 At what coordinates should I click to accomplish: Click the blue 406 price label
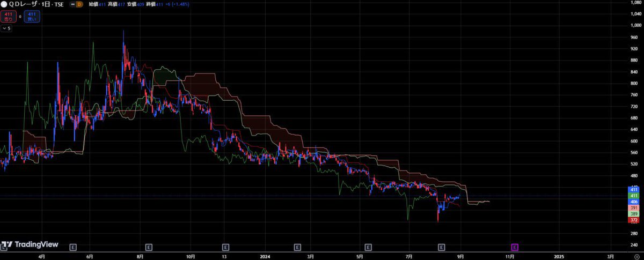(x=633, y=202)
